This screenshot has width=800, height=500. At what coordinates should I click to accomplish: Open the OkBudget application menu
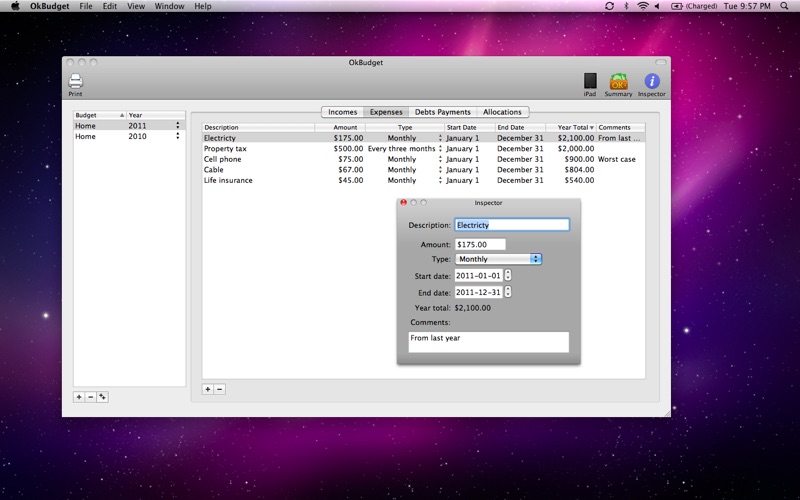(49, 6)
